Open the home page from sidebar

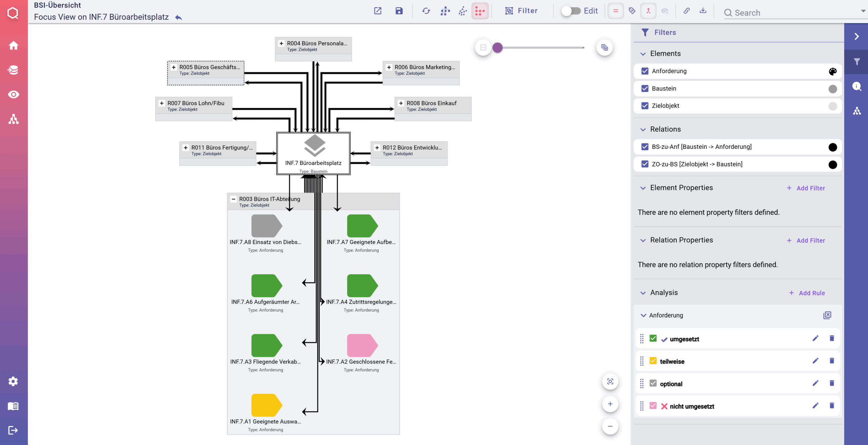14,45
